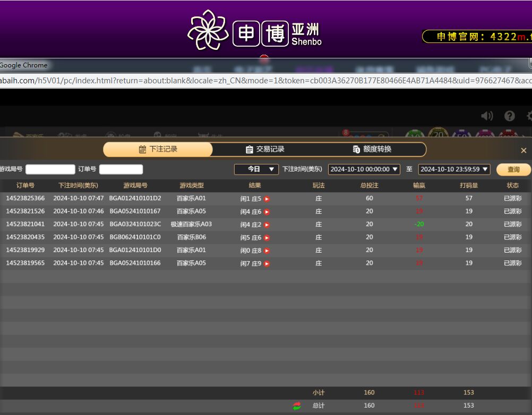Screen dimensions: 532x415
Task: Play replay for the 闲4 庄6 result
Action: tap(267, 212)
